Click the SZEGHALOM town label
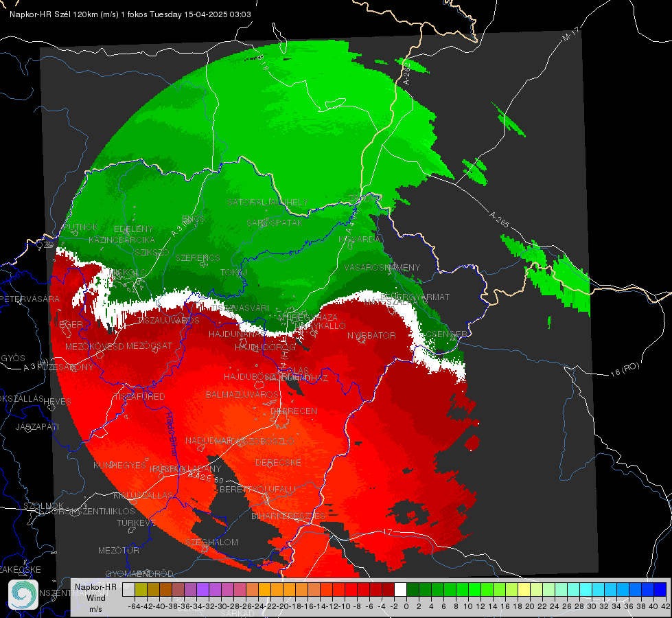 (x=211, y=542)
